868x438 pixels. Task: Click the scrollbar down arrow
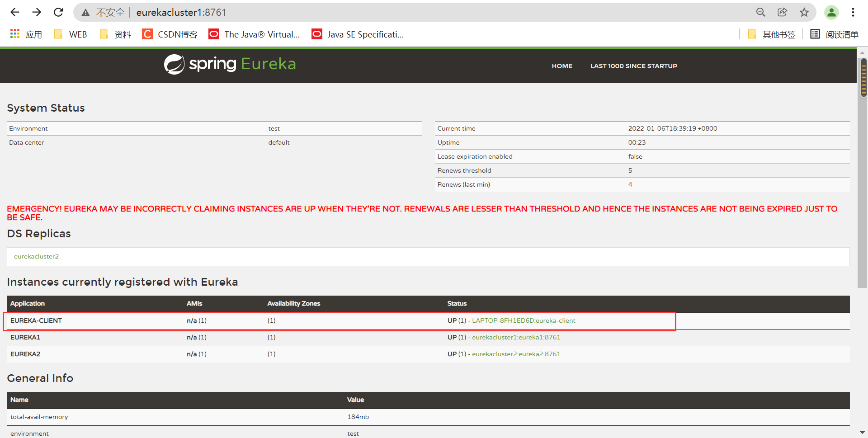(x=863, y=433)
